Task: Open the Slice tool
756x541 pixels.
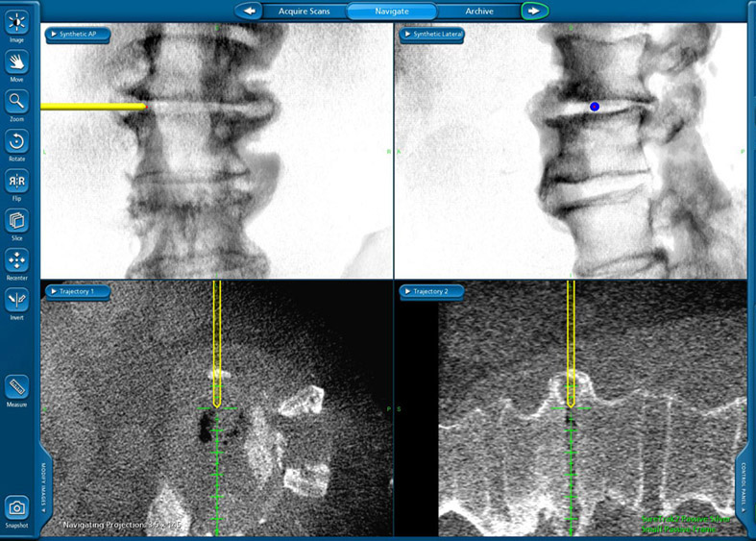Action: (17, 221)
